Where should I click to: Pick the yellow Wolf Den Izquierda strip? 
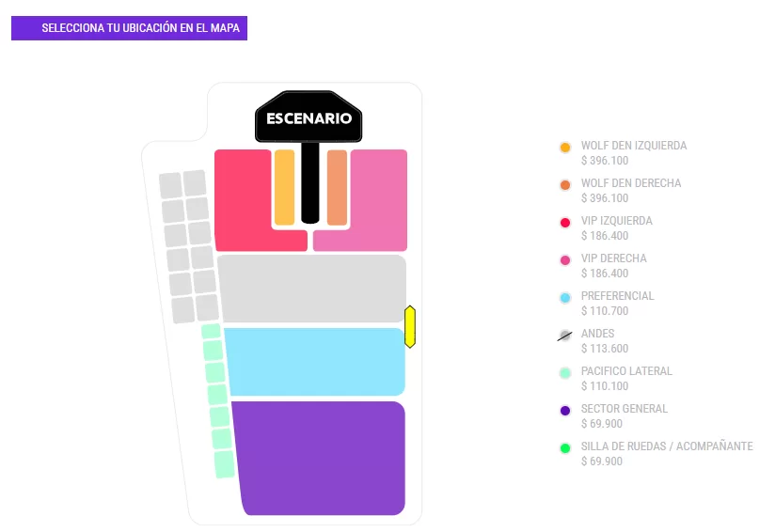click(x=284, y=186)
